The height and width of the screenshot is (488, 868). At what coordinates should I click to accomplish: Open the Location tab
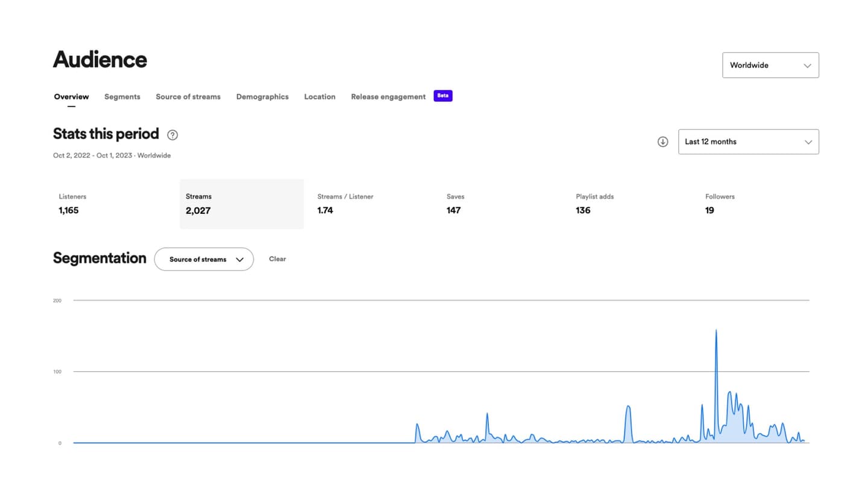pyautogui.click(x=319, y=96)
